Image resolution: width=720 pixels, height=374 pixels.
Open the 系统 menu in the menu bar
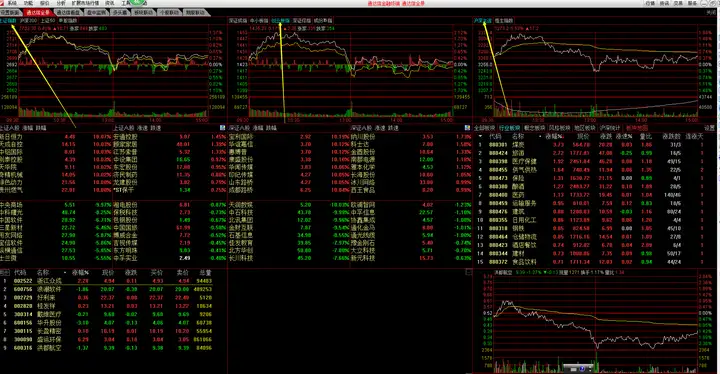12,3
